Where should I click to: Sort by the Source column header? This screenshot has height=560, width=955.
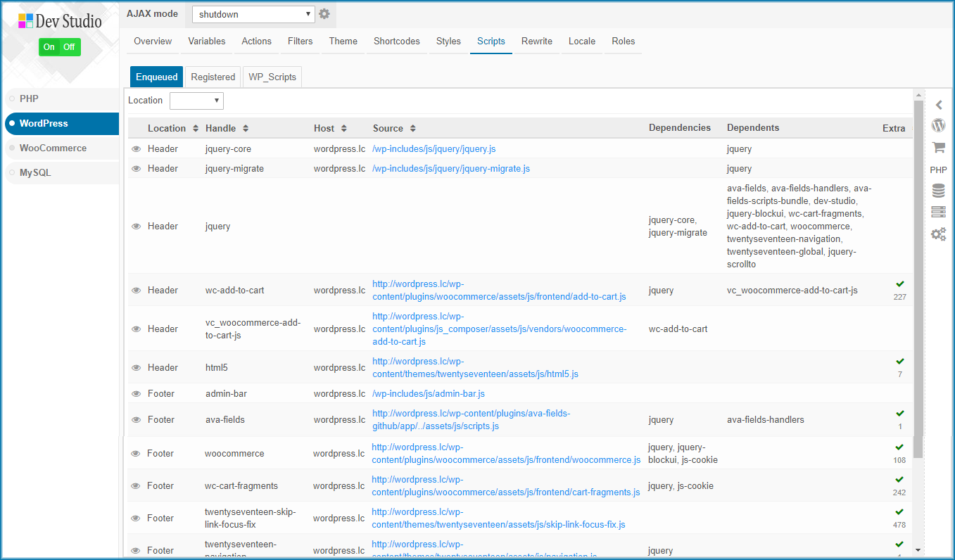(x=394, y=128)
